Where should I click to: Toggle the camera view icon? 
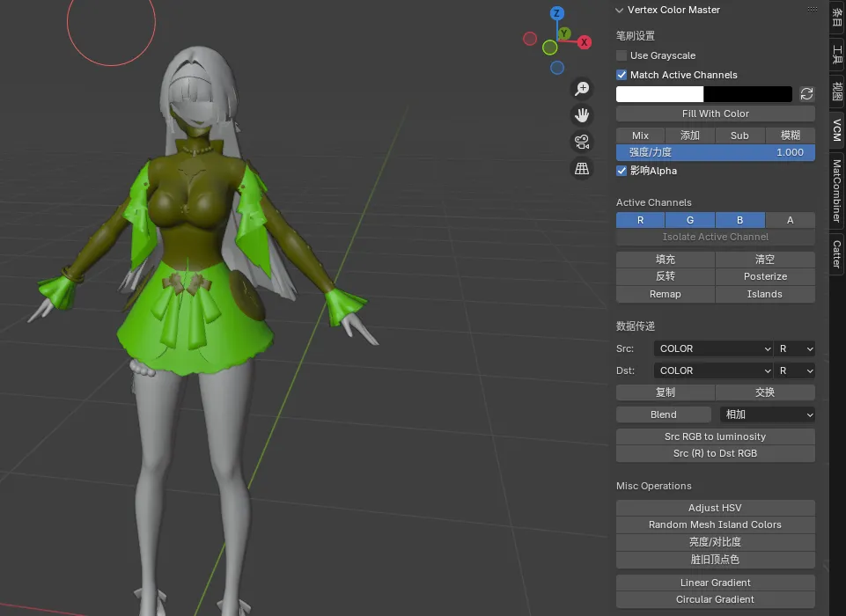coord(582,142)
